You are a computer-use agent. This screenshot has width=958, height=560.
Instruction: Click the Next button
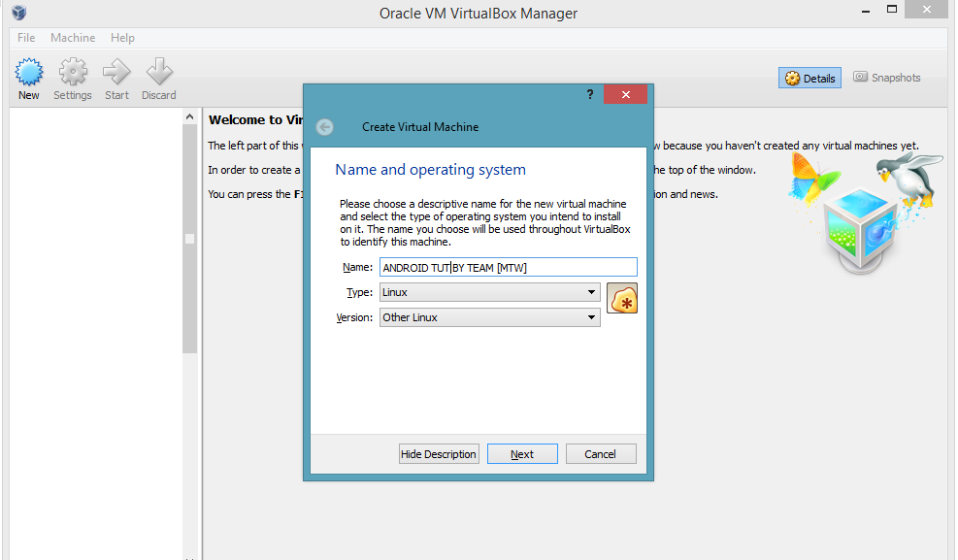tap(522, 454)
